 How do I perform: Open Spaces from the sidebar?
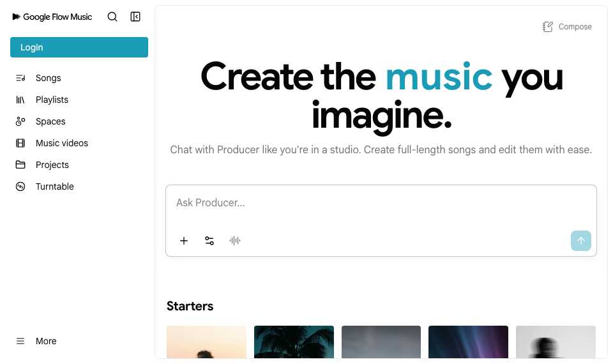tap(50, 121)
